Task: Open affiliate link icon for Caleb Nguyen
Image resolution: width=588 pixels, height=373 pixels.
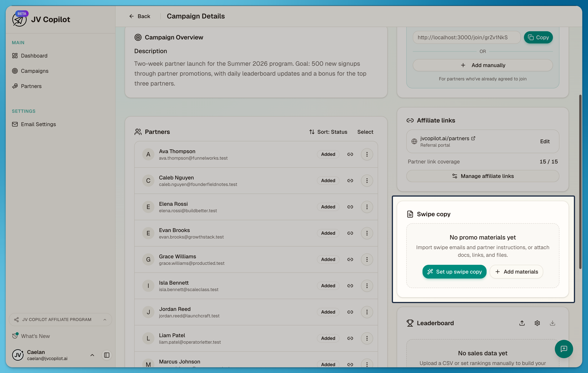Action: tap(350, 181)
